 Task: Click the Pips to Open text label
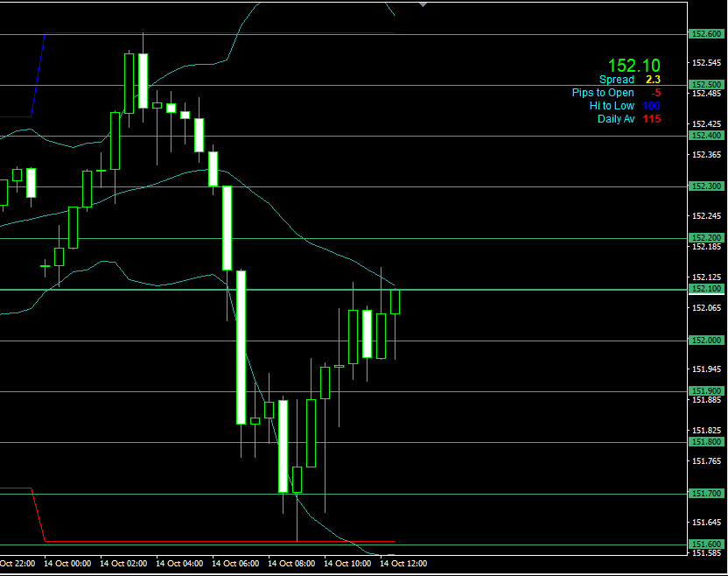pyautogui.click(x=603, y=93)
